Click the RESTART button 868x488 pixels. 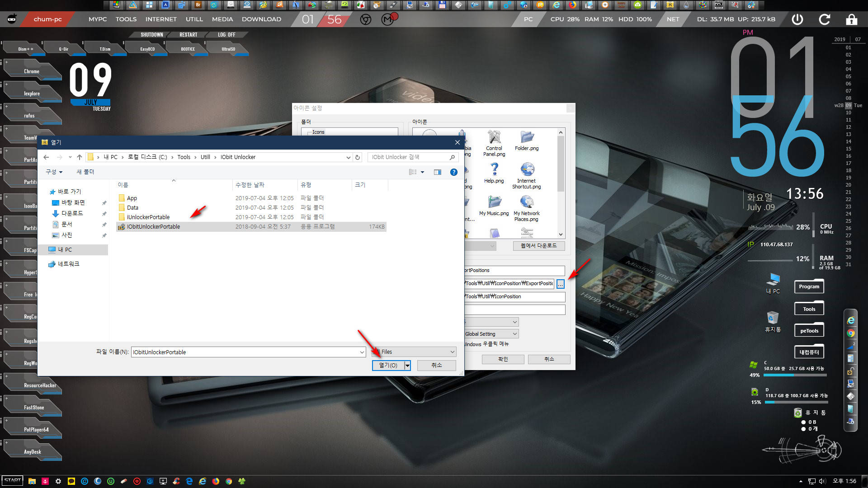click(x=189, y=35)
